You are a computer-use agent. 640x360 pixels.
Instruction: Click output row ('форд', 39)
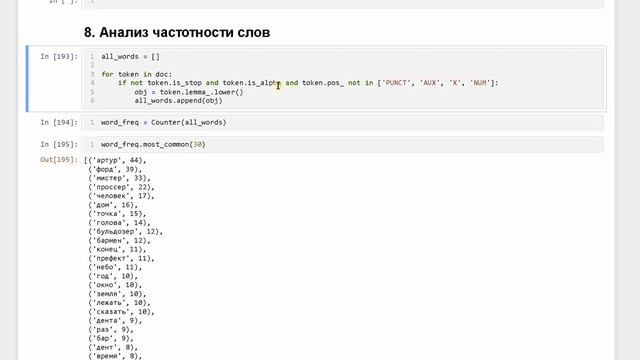pyautogui.click(x=116, y=169)
